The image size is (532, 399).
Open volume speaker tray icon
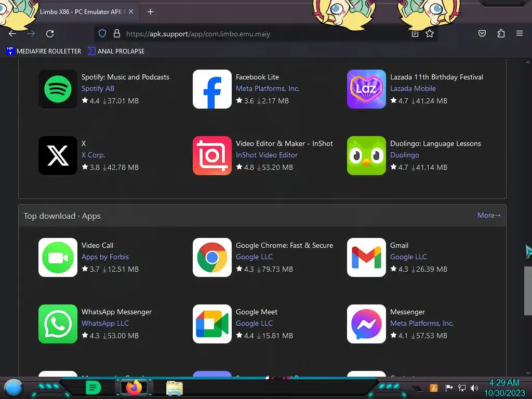tap(474, 388)
